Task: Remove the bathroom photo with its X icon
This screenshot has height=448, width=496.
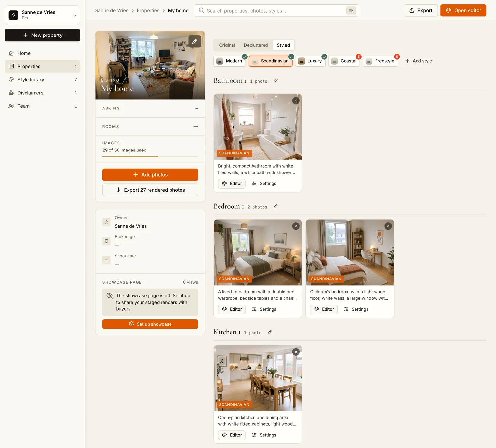Action: pos(296,100)
